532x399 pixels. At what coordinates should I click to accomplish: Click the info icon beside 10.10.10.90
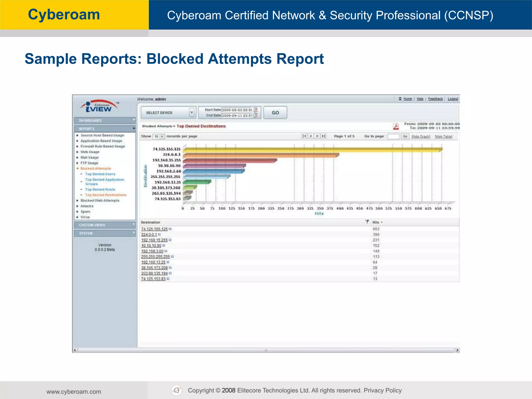pyautogui.click(x=164, y=245)
